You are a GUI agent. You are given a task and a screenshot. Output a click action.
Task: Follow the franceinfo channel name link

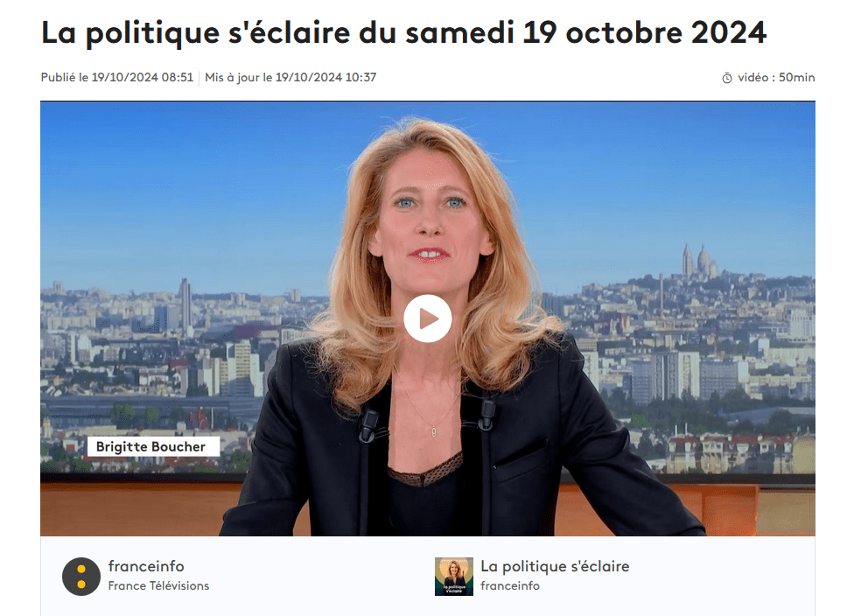[x=146, y=566]
